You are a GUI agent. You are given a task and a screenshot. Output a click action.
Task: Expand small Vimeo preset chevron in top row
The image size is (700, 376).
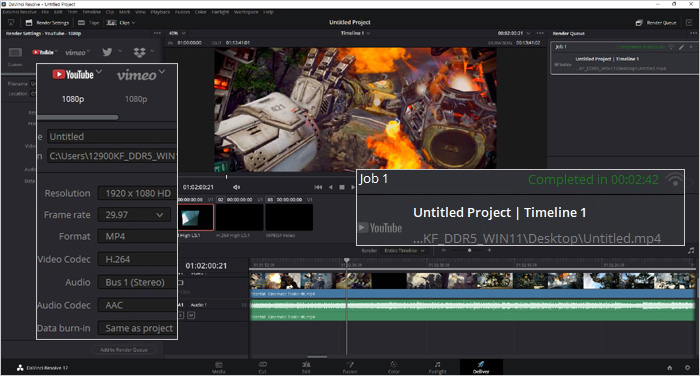88,51
